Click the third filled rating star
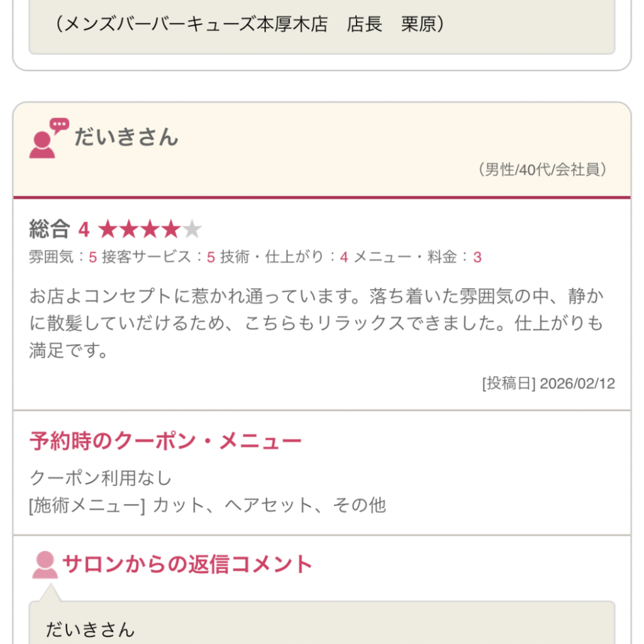644x644 pixels. (x=150, y=230)
